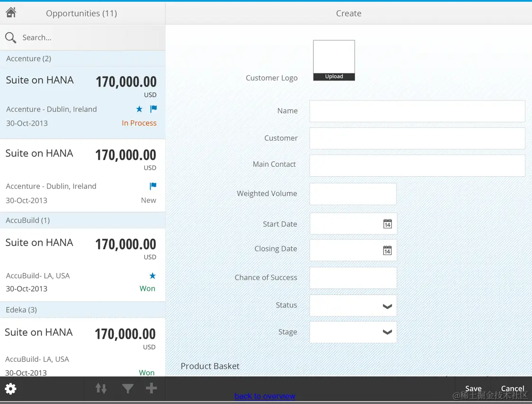Image resolution: width=532 pixels, height=404 pixels.
Task: Click the Search opportunities box
Action: [x=83, y=37]
